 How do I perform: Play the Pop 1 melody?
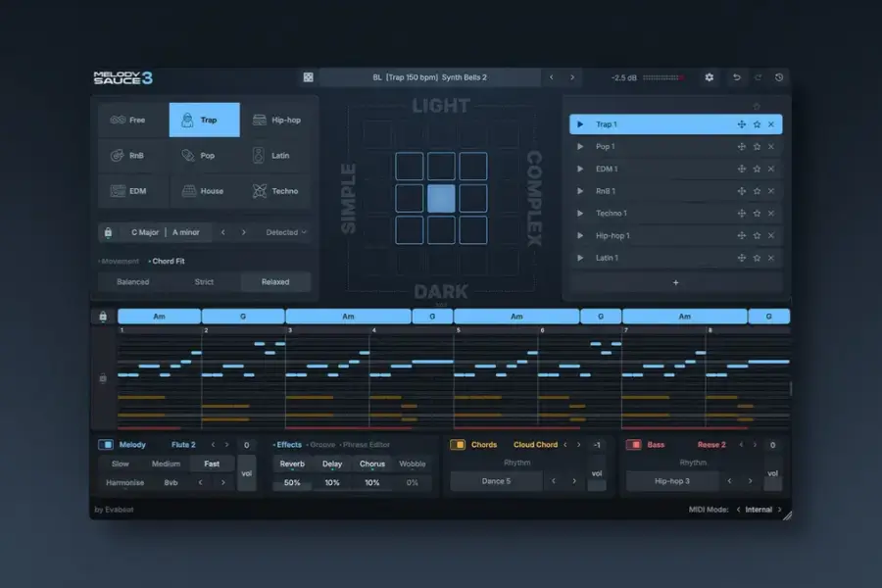coord(580,146)
